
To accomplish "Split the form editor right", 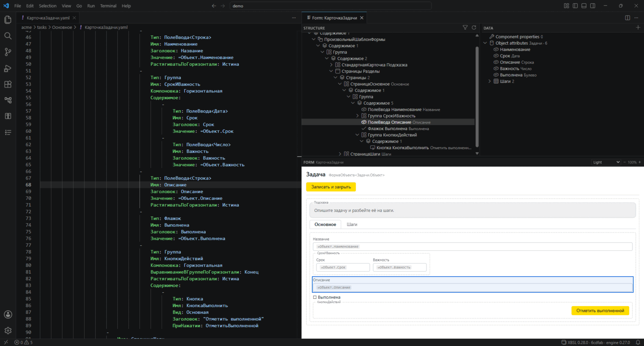I will [627, 18].
